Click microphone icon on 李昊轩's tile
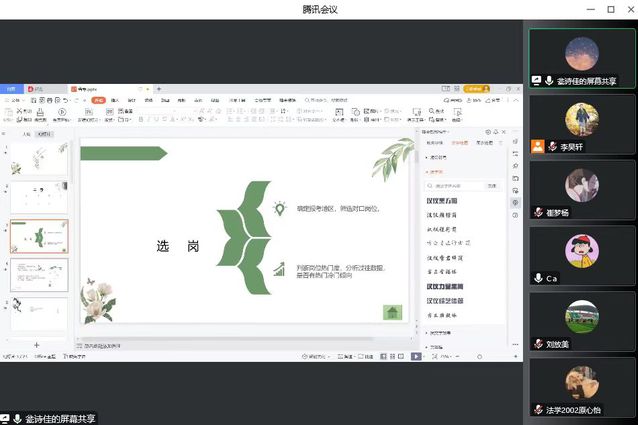This screenshot has width=638, height=425. coord(552,146)
